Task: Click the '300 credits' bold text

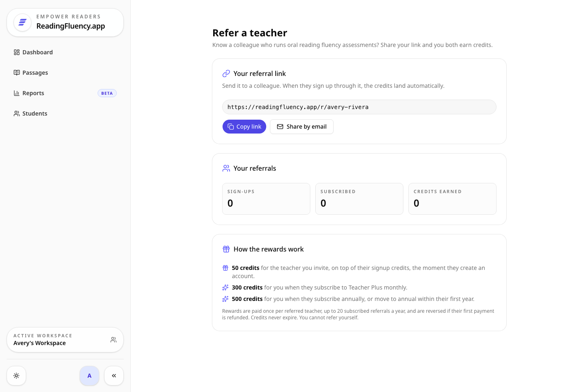Action: coord(247,287)
